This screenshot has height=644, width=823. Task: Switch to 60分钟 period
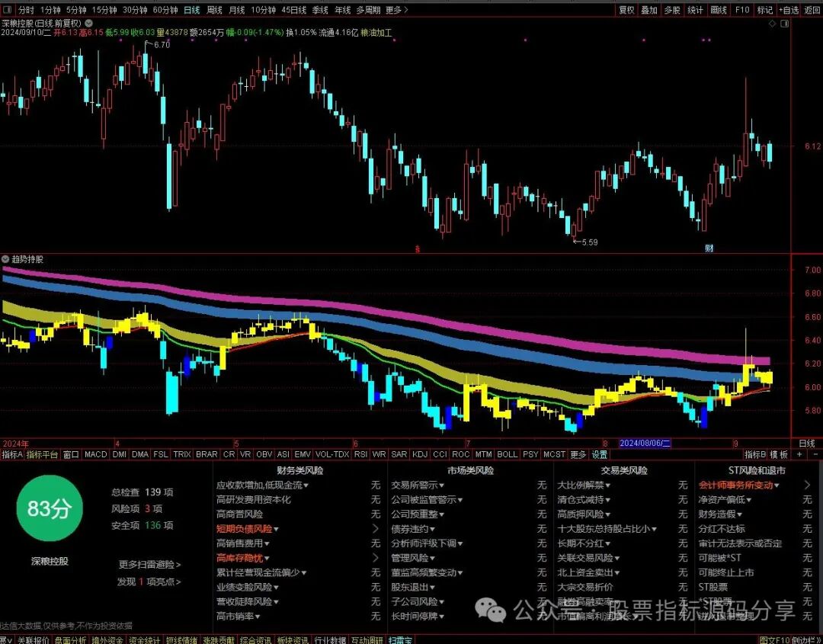(165, 10)
